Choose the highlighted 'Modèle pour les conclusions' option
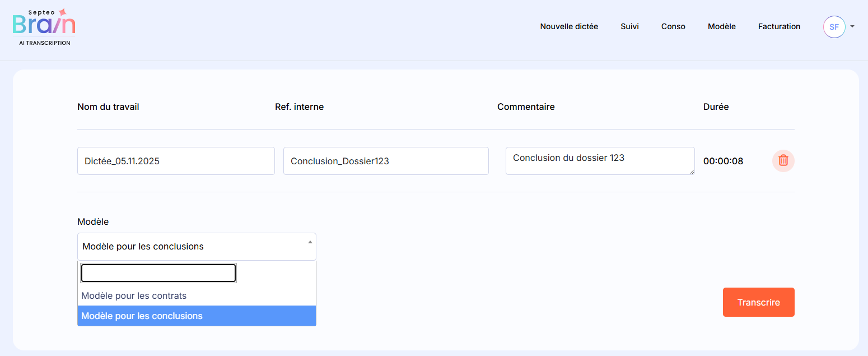868x356 pixels. [x=142, y=316]
